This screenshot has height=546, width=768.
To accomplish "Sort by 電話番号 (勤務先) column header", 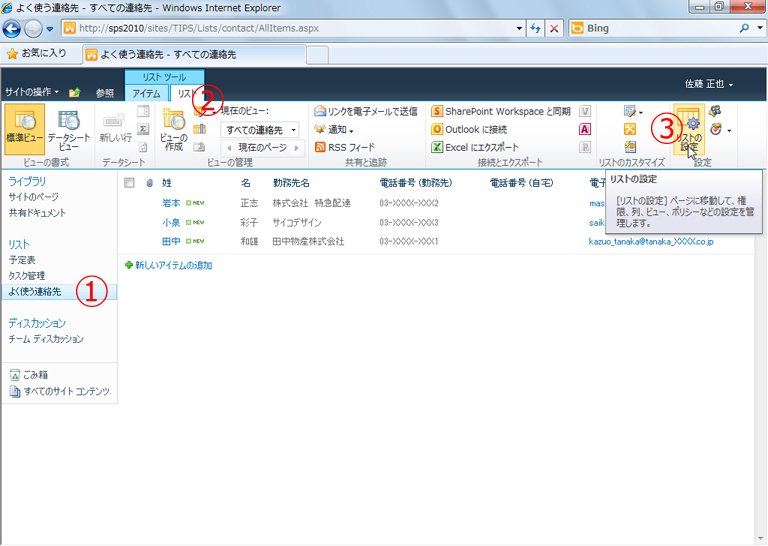I will (x=416, y=183).
